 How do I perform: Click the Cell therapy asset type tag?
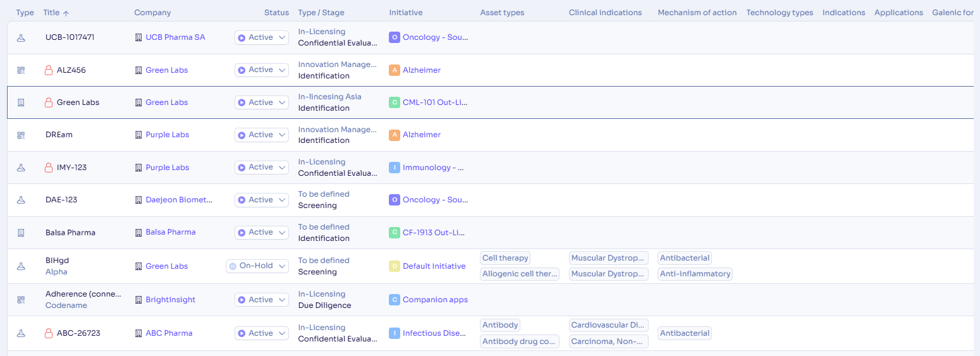[x=505, y=258]
